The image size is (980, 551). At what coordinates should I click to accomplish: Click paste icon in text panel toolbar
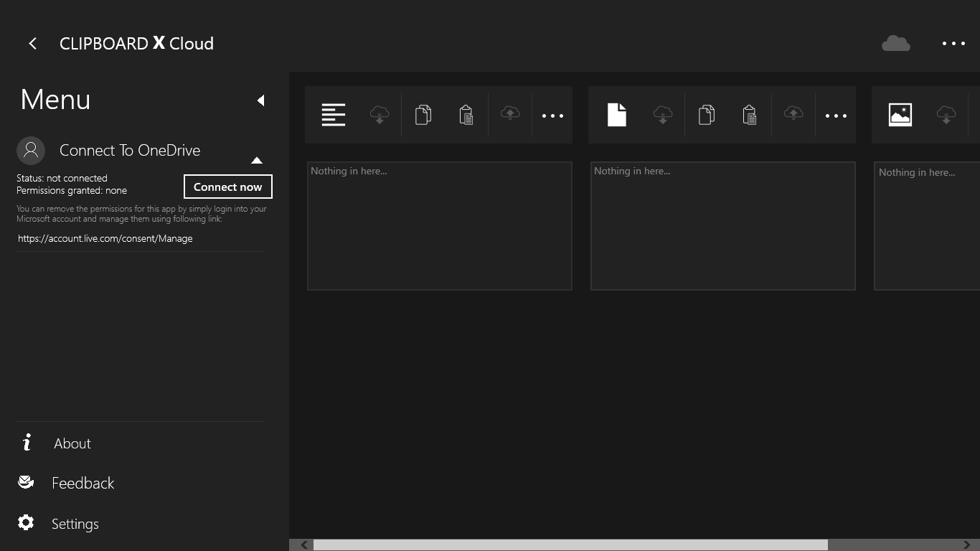click(x=466, y=115)
